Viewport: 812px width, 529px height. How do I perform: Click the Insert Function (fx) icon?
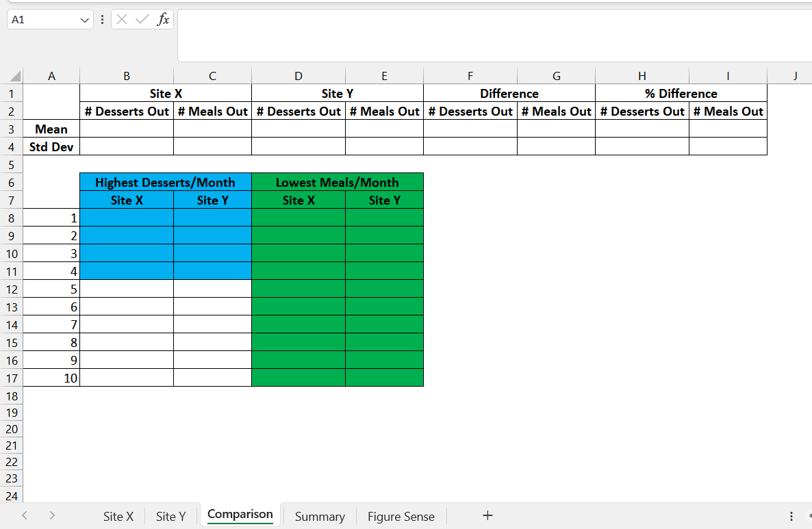coord(163,20)
